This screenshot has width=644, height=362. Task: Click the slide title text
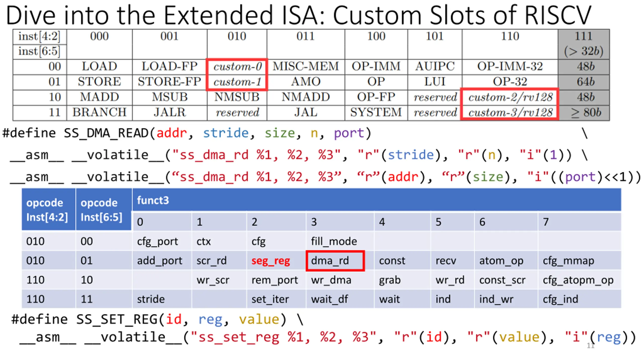pyautogui.click(x=298, y=15)
